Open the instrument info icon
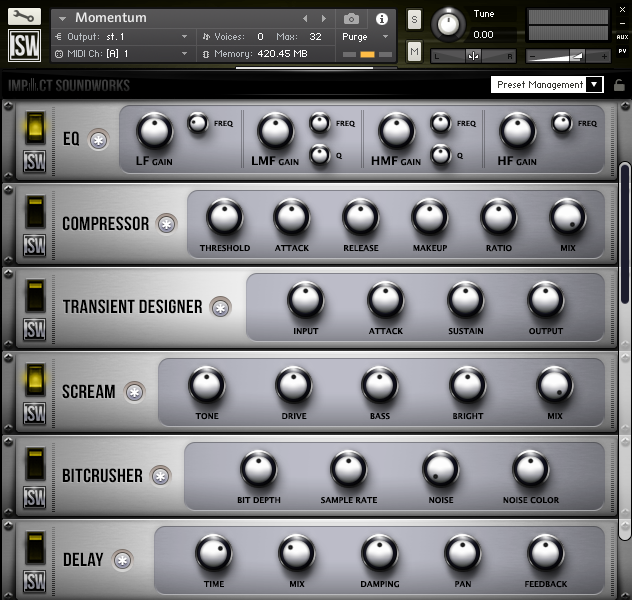Screen dimensions: 632x600 382,19
